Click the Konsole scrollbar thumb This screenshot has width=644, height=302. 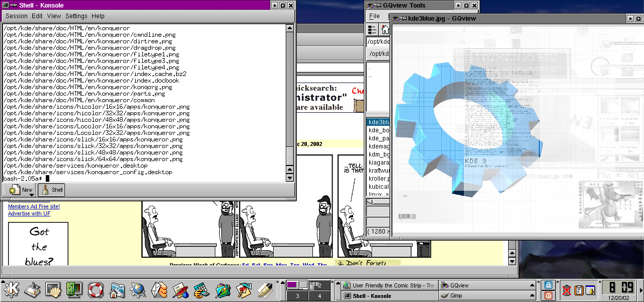pos(289,156)
